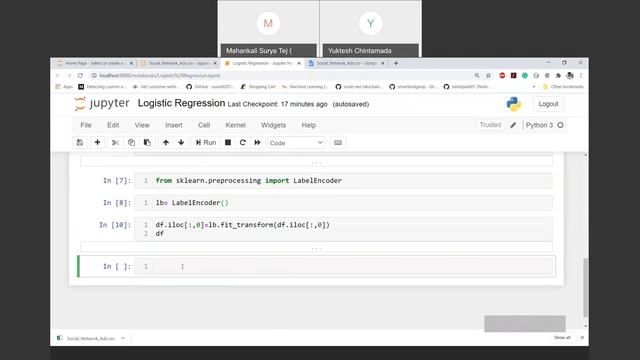Image resolution: width=640 pixels, height=360 pixels.
Task: Click the pencil edit mode icon
Action: pyautogui.click(x=513, y=125)
